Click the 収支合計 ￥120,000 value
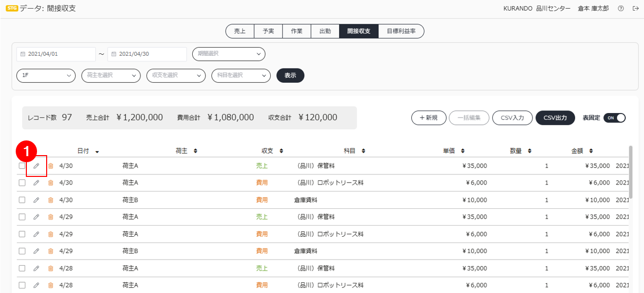644x293 pixels. coord(318,118)
